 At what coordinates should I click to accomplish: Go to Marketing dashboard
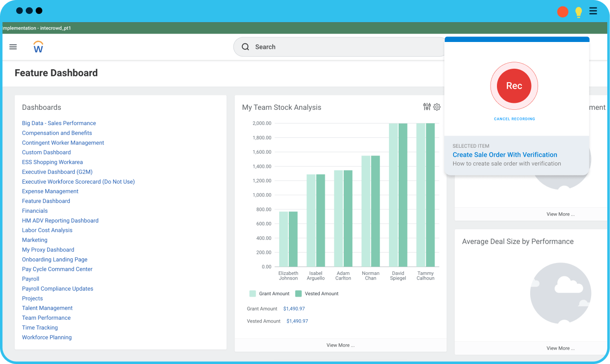click(35, 240)
